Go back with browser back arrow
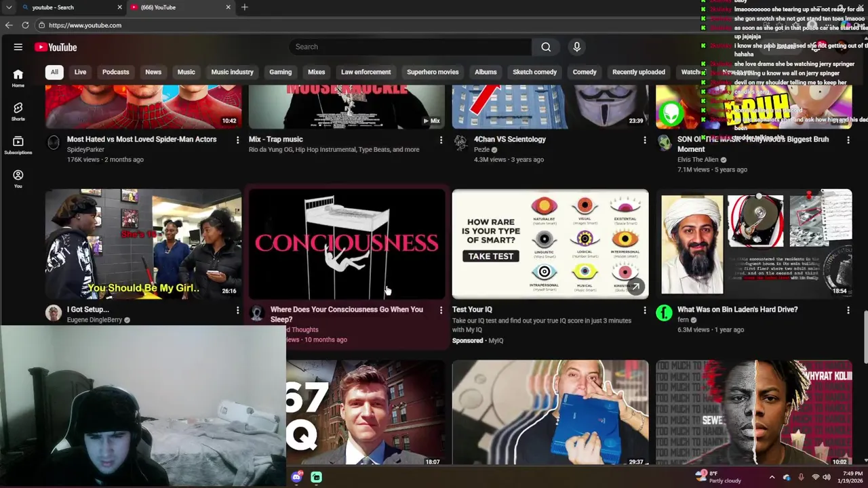Viewport: 868px width, 488px height. click(x=9, y=25)
